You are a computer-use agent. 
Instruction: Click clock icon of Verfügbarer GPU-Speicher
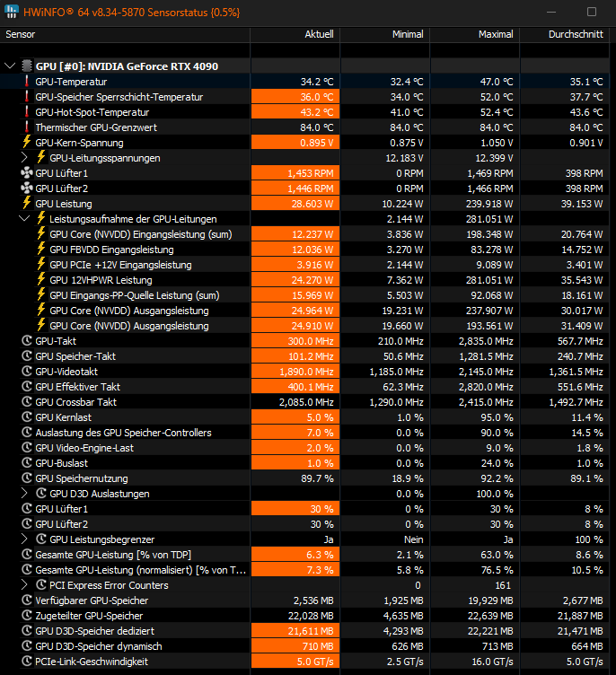tap(27, 600)
